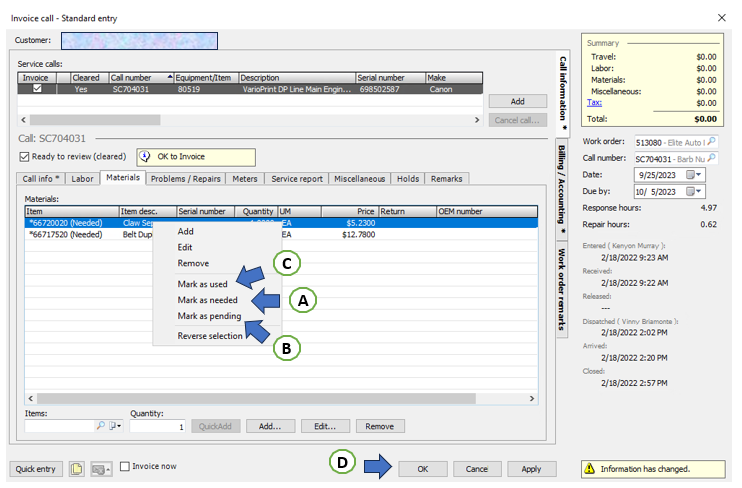Choose Reverse selection in context menu
This screenshot has height=488, width=742.
pyautogui.click(x=210, y=336)
